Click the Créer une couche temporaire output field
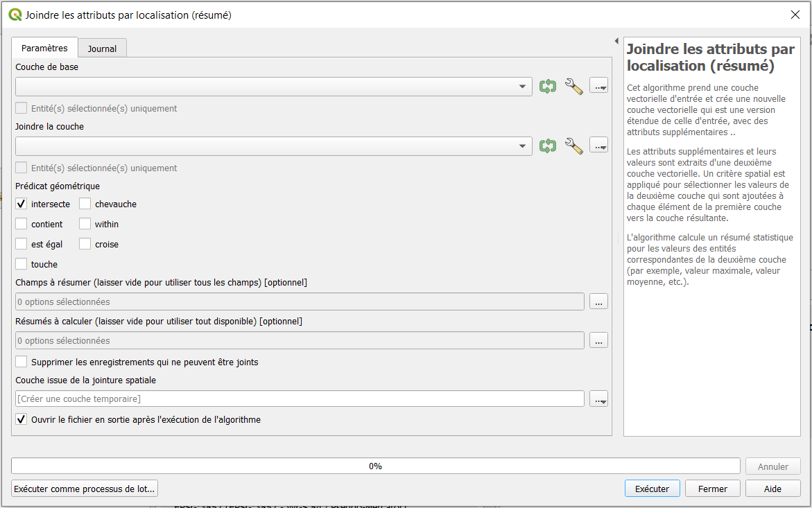This screenshot has height=508, width=812. click(x=300, y=399)
